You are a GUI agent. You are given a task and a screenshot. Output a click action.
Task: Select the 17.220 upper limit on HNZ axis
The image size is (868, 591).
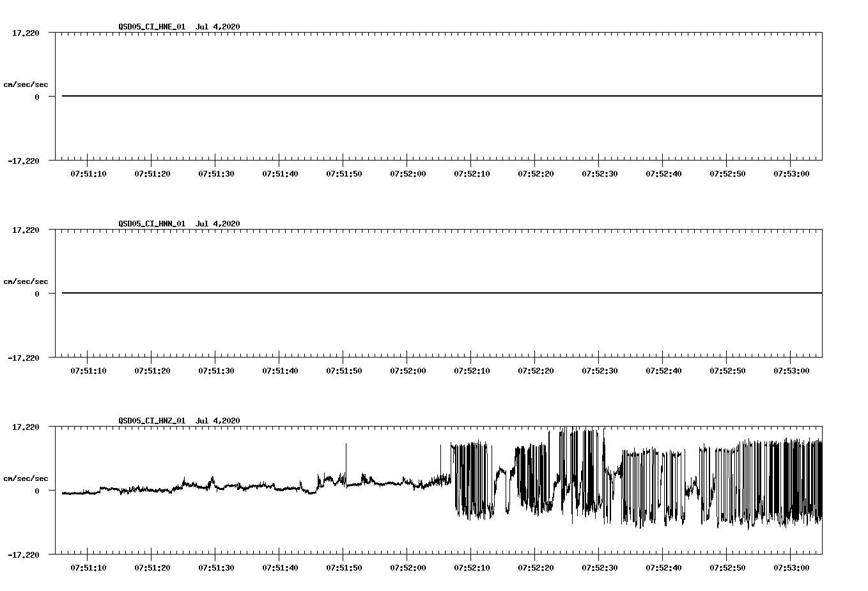(26, 427)
